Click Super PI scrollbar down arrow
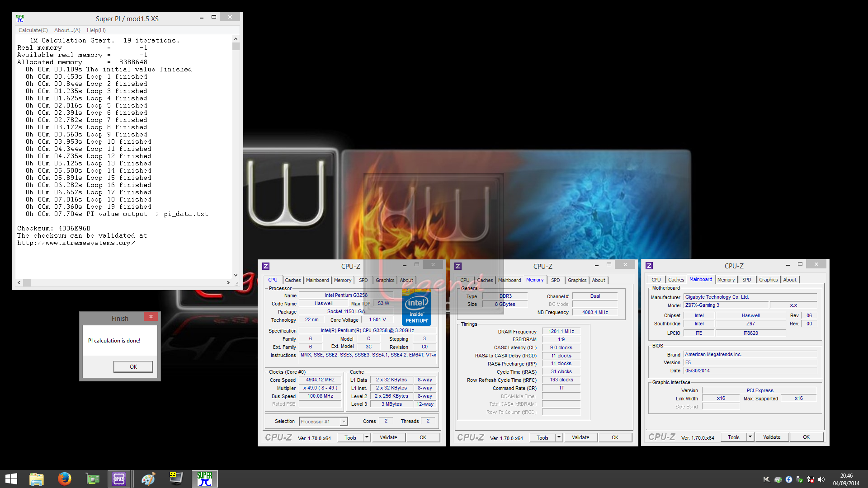This screenshot has width=868, height=488. tap(236, 275)
